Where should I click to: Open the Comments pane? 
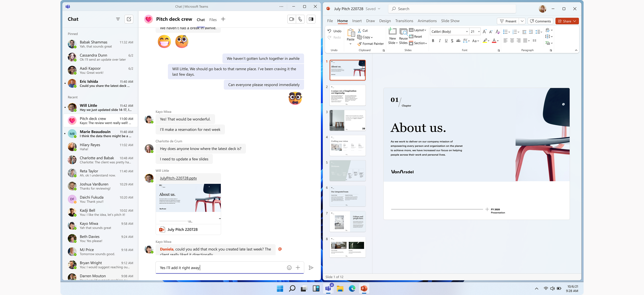point(540,21)
